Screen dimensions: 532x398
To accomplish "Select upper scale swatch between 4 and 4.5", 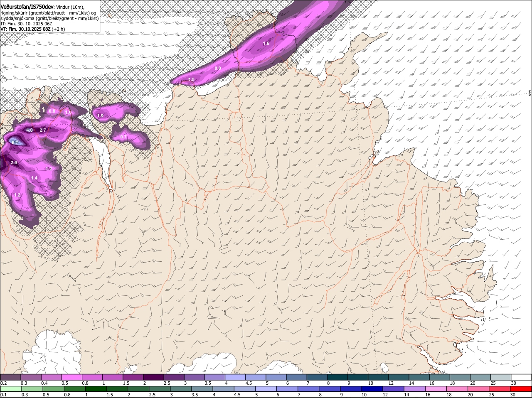I will pyautogui.click(x=236, y=377).
